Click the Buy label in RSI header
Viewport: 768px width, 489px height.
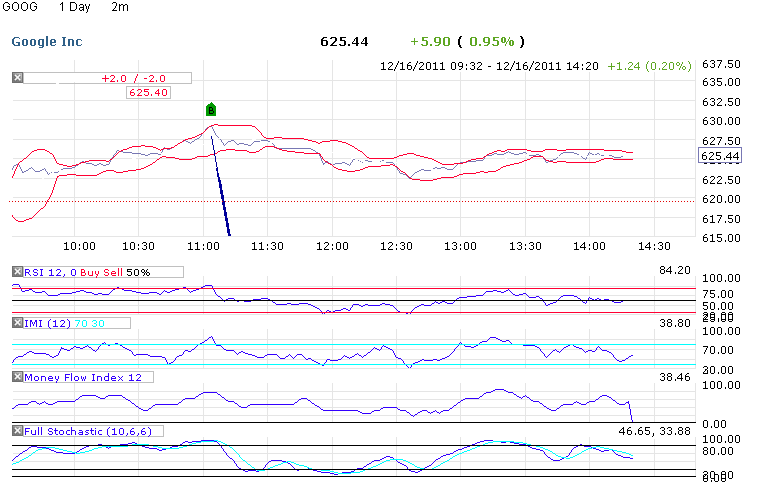[x=90, y=272]
